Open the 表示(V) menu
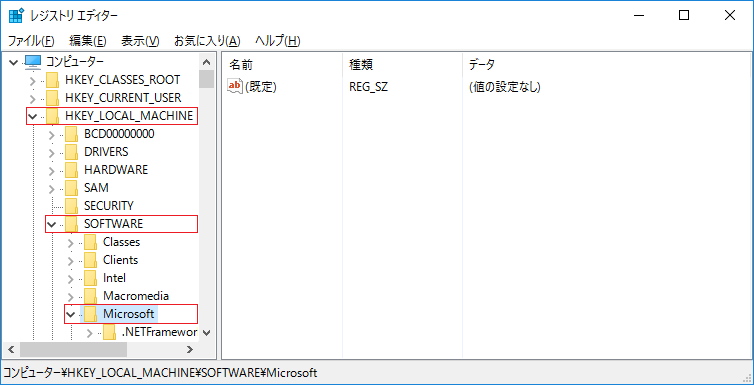Viewport: 754px width, 385px height. click(x=140, y=41)
